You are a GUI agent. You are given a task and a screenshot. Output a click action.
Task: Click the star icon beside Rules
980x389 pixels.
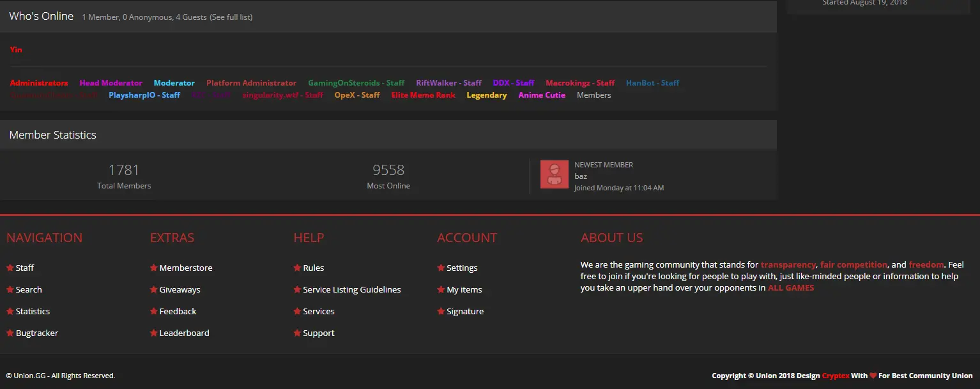tap(298, 268)
